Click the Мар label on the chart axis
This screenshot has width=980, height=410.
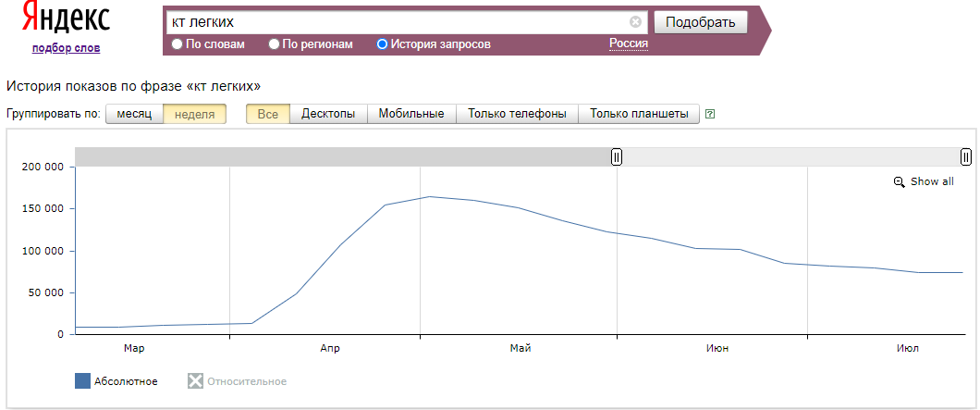click(134, 349)
